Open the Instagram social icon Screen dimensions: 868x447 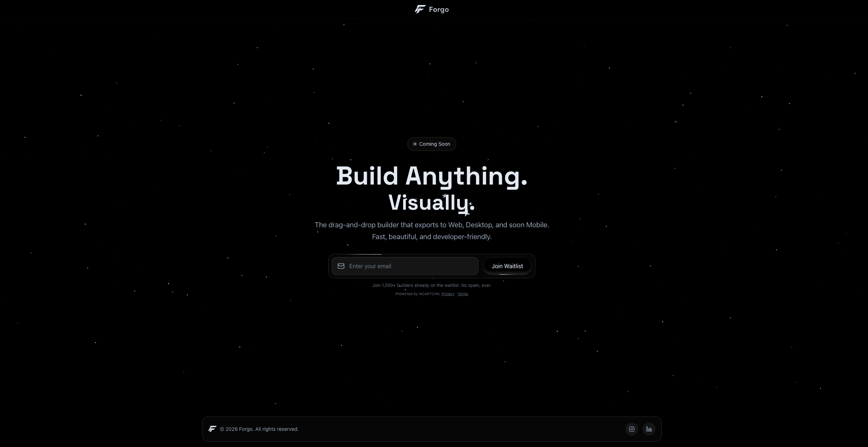point(632,429)
